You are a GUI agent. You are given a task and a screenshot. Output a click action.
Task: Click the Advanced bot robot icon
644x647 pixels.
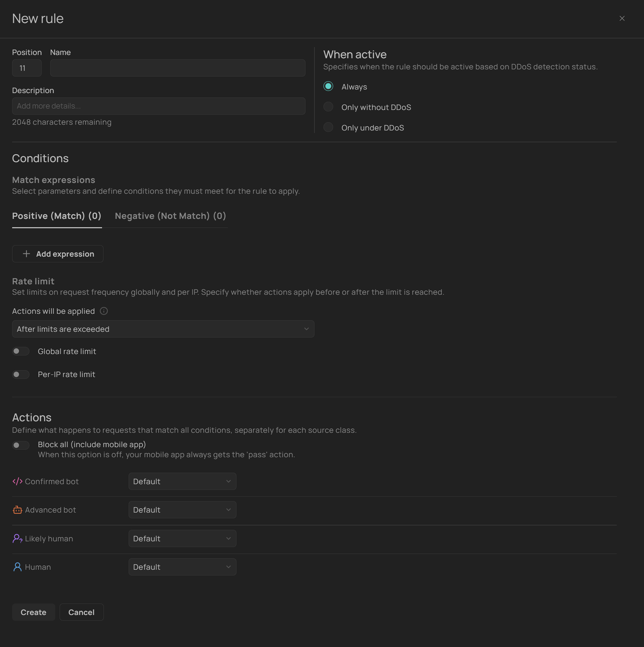click(x=17, y=510)
